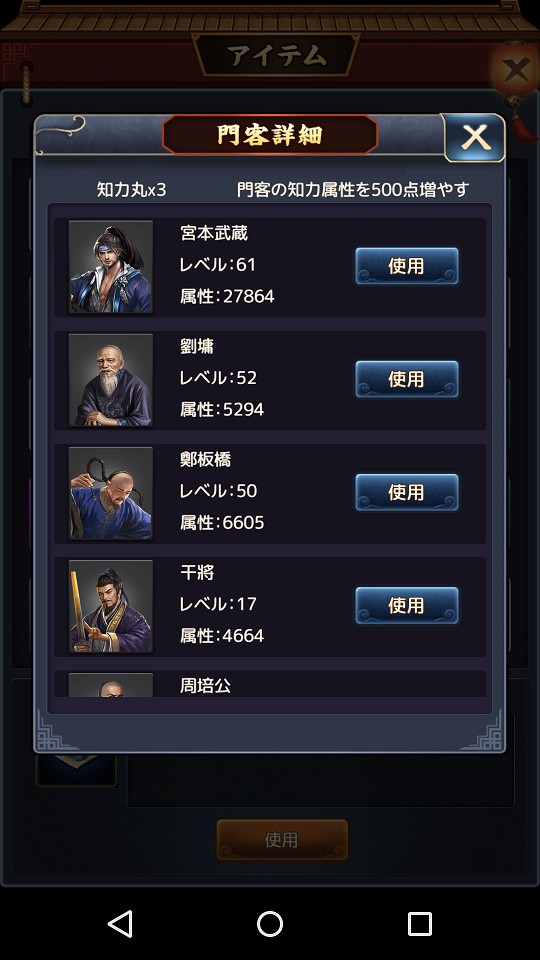The width and height of the screenshot is (540, 960).
Task: Tap 干將's portrait thumbnail
Action: 111,607
